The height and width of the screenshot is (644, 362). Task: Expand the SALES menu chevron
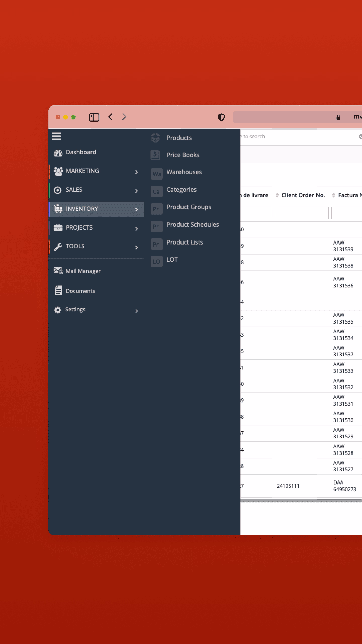137,191
